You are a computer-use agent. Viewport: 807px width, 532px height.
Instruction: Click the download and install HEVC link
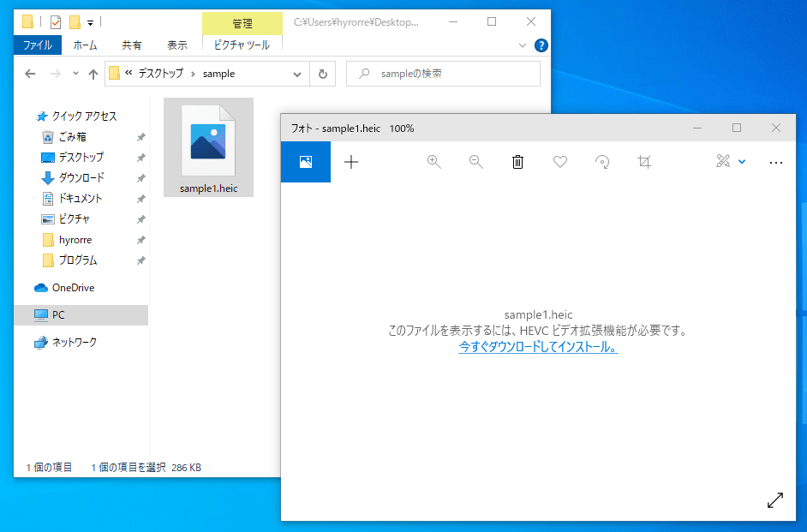pyautogui.click(x=538, y=347)
